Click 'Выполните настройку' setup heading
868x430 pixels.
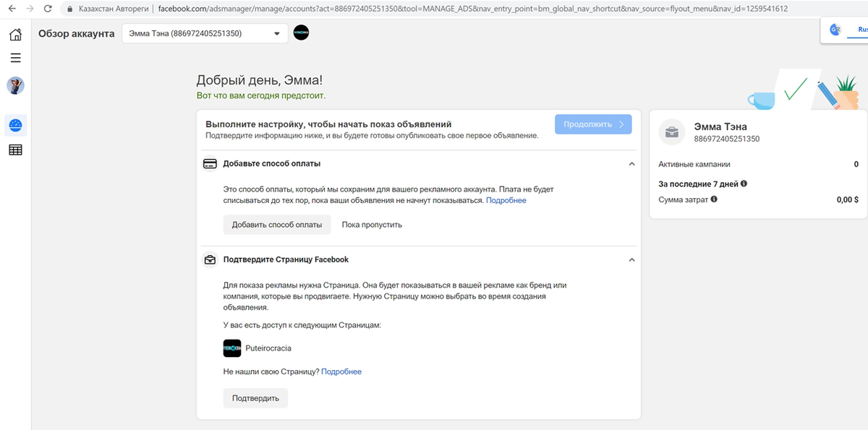328,124
